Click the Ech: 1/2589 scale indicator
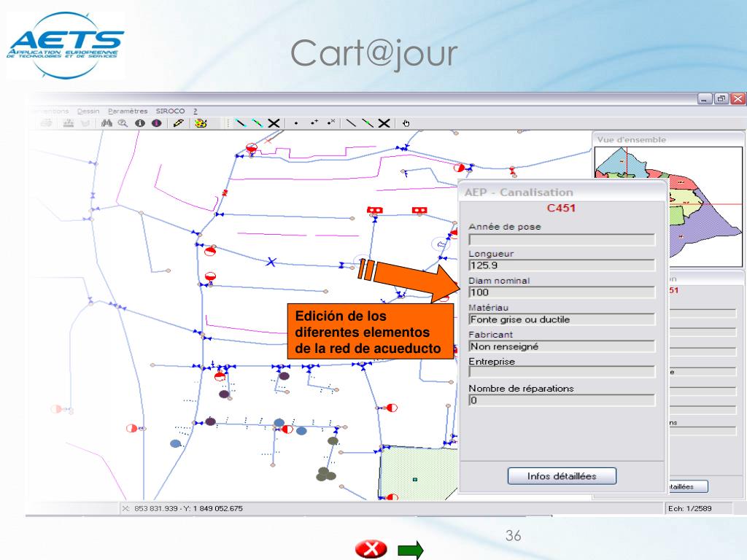747x560 pixels. click(689, 508)
